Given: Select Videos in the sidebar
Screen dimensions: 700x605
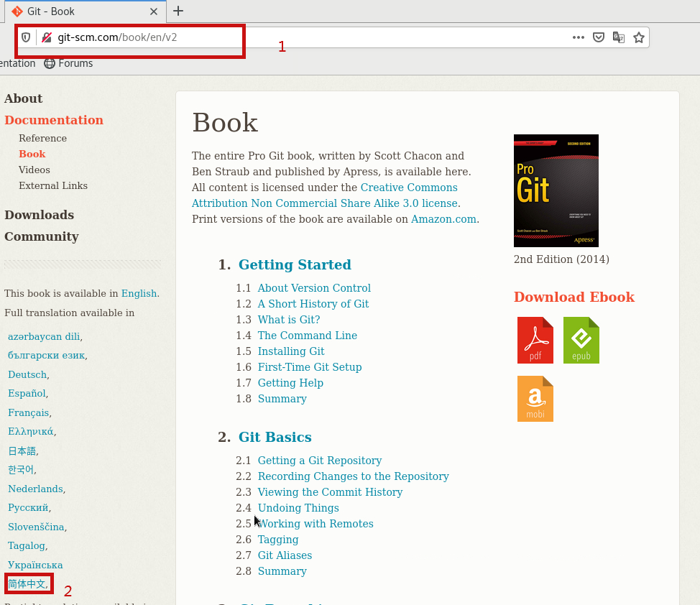Looking at the screenshot, I should [34, 170].
